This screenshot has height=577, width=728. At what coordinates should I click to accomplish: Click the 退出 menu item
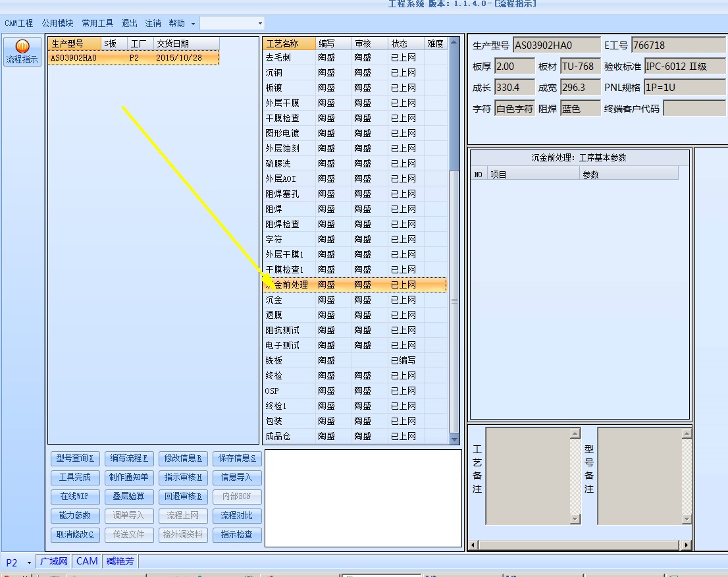130,23
